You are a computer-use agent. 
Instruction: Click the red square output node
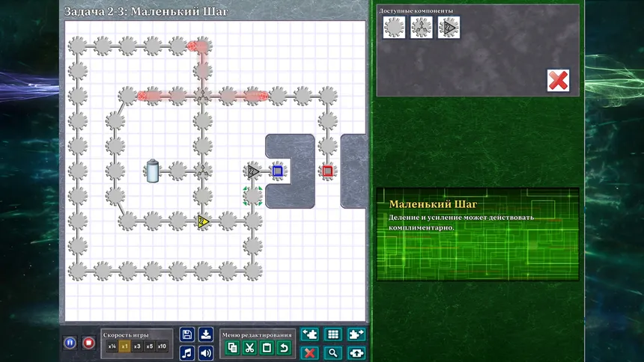(x=327, y=171)
